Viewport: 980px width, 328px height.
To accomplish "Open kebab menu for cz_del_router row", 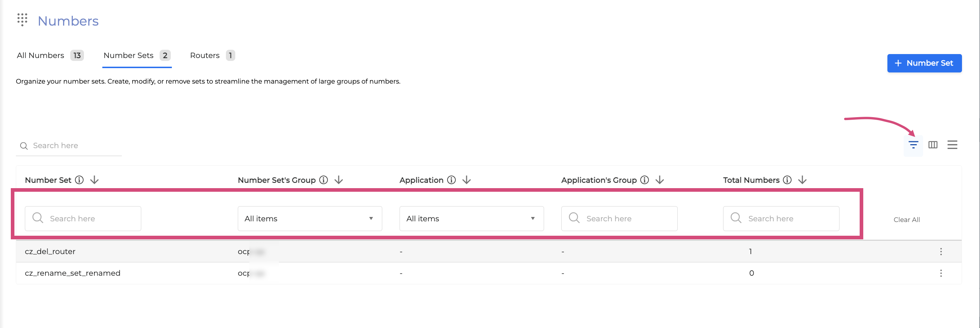I will (x=941, y=252).
